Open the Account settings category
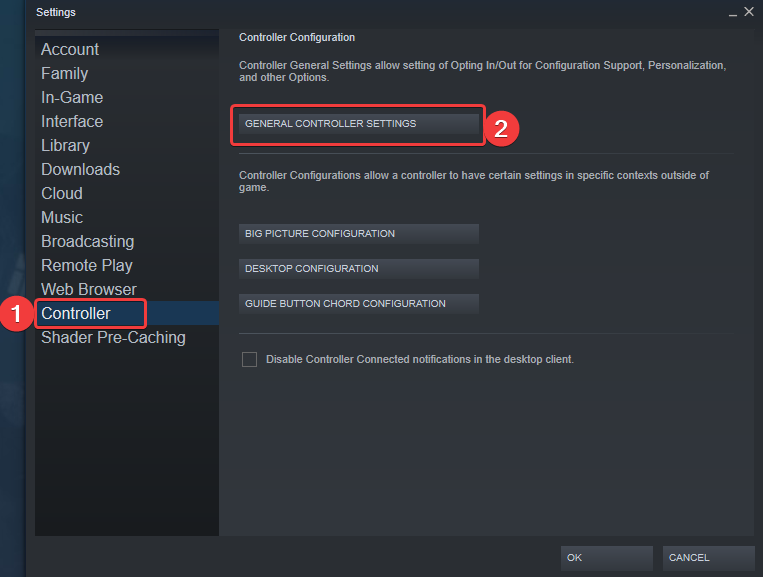 click(70, 49)
